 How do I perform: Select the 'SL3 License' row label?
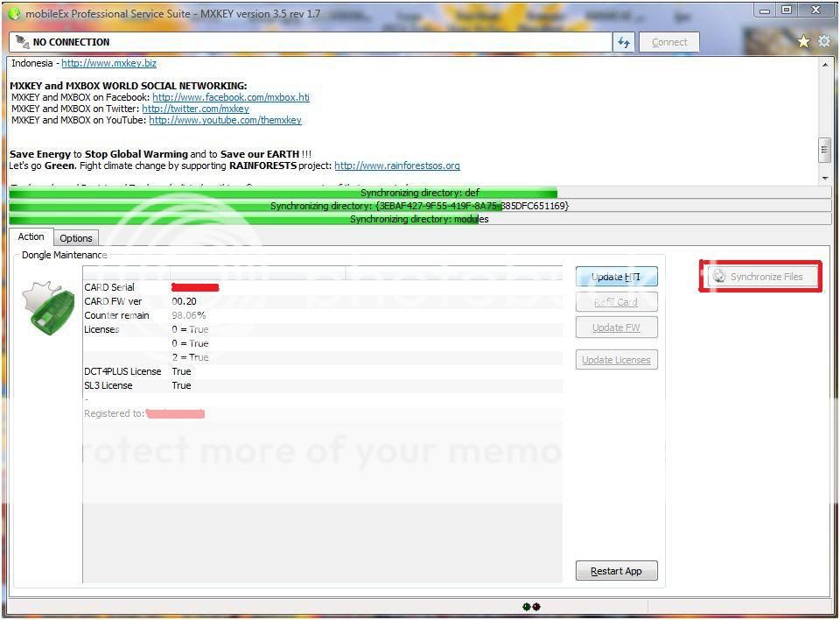point(108,385)
